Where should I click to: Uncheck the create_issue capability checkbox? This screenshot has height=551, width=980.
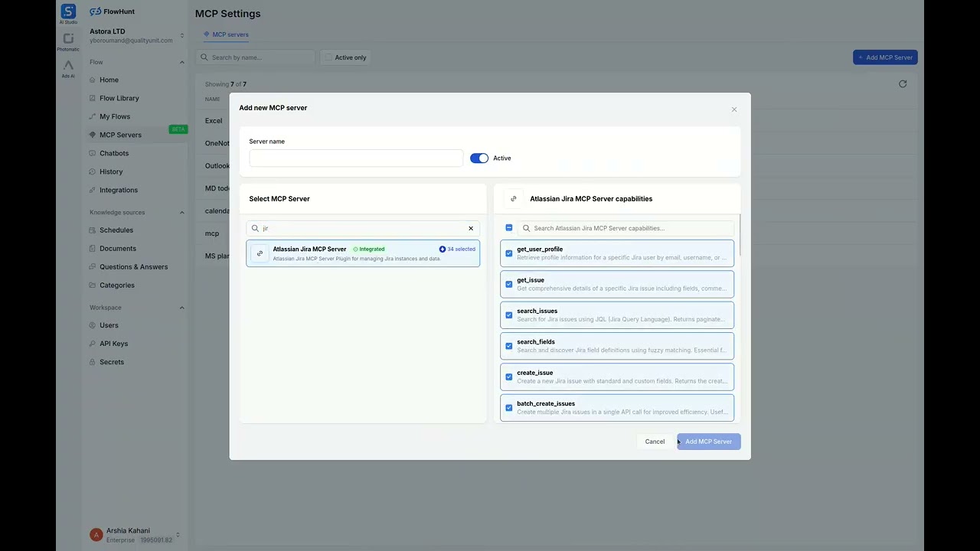pos(509,377)
